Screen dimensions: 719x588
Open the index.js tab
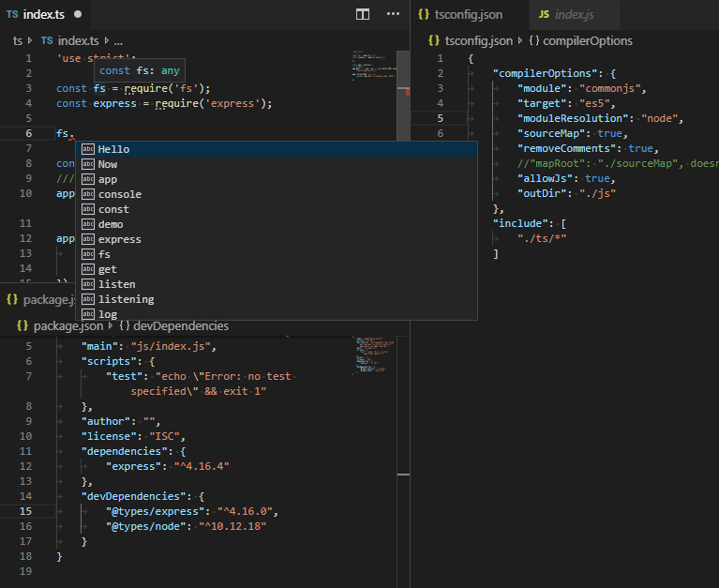[x=574, y=14]
